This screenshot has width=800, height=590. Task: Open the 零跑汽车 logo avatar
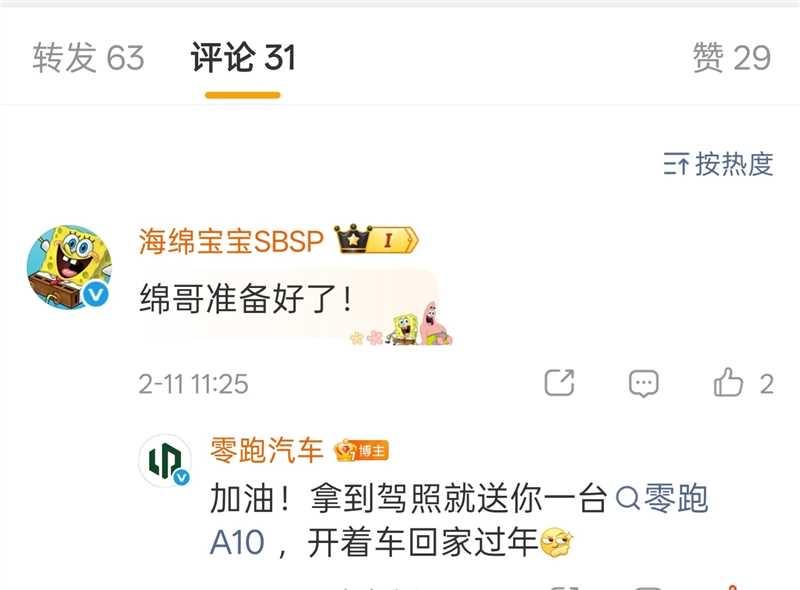click(165, 460)
